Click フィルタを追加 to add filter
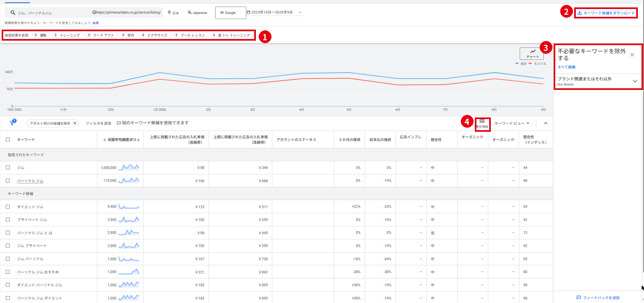The height and width of the screenshot is (303, 644). (x=98, y=123)
